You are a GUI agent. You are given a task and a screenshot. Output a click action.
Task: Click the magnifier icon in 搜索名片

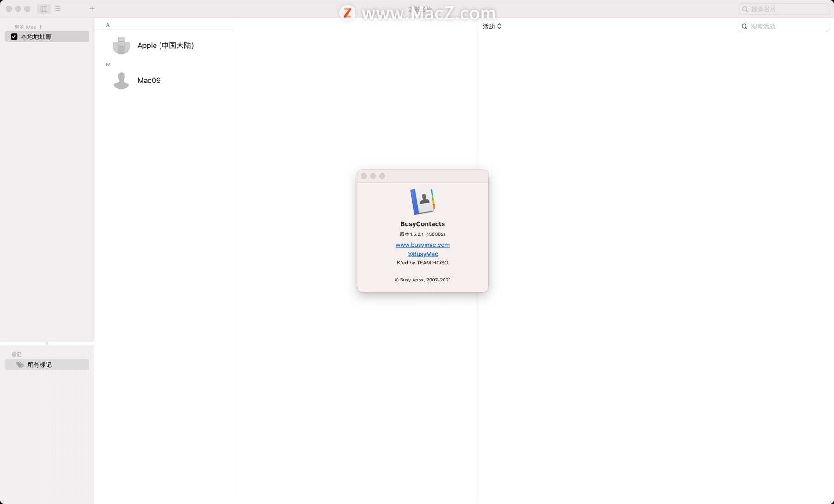tap(745, 9)
